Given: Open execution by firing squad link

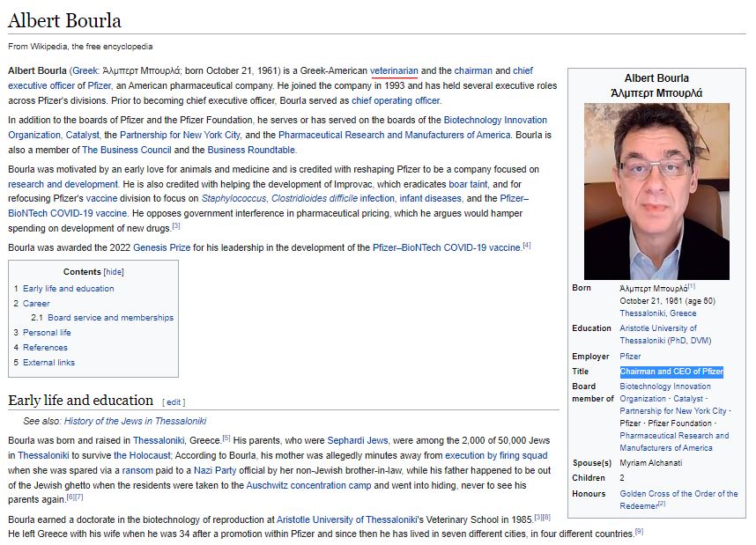Looking at the screenshot, I should click(496, 455).
